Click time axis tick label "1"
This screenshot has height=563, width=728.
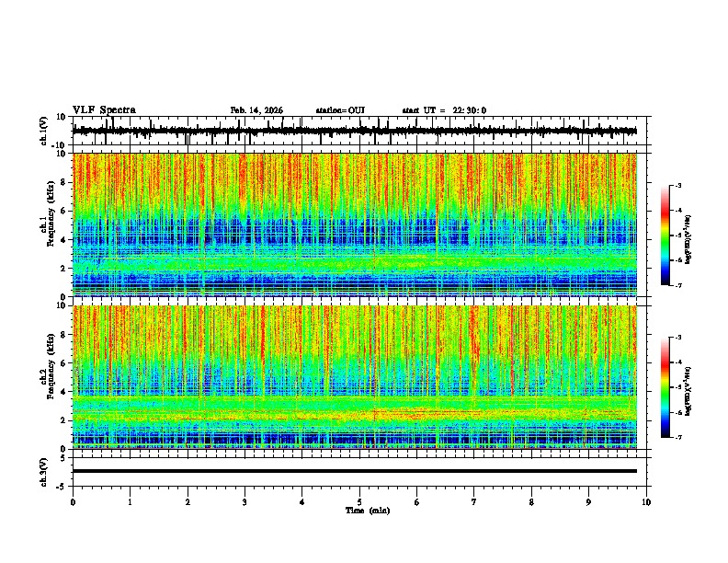(130, 502)
